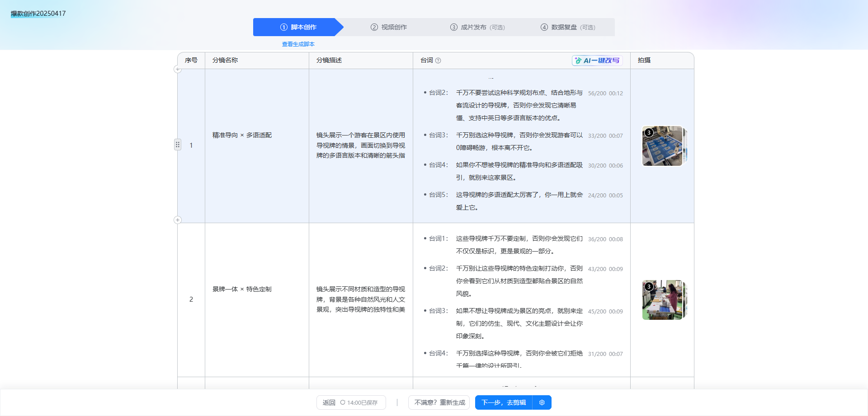Open the settings gear next to 去剪辑
The width and height of the screenshot is (868, 416).
click(x=542, y=402)
